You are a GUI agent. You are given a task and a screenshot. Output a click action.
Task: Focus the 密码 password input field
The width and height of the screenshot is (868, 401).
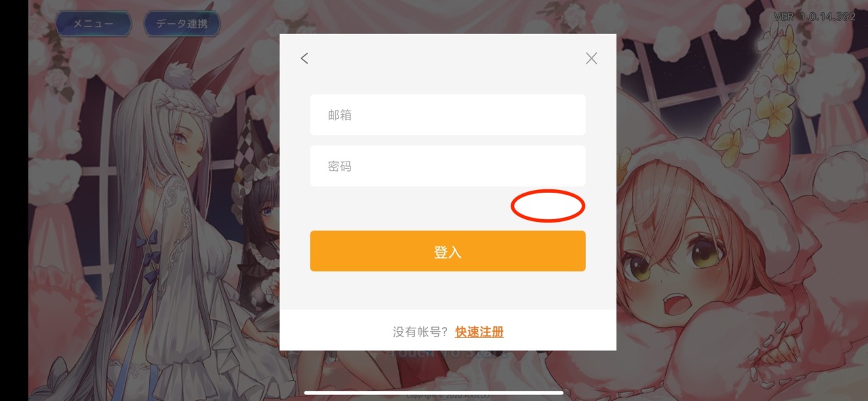448,166
